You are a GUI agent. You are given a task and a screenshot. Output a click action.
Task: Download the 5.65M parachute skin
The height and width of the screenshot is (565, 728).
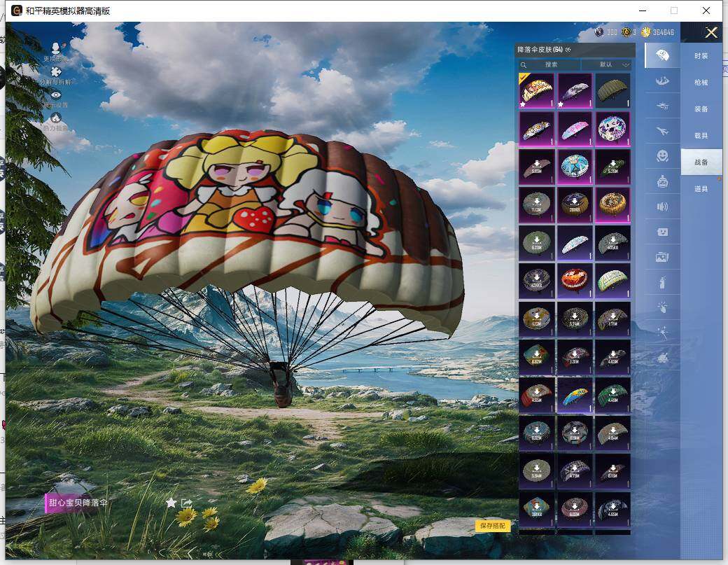coord(537,167)
